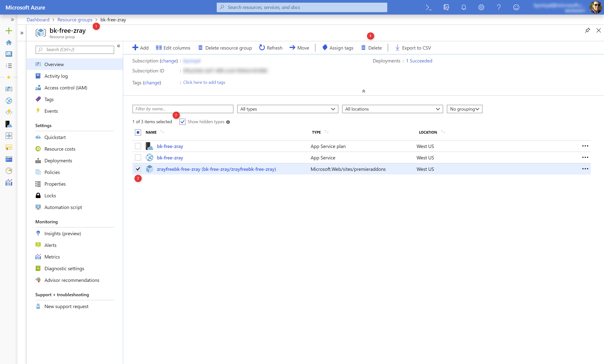
Task: Click here to add tags link
Action: click(204, 82)
